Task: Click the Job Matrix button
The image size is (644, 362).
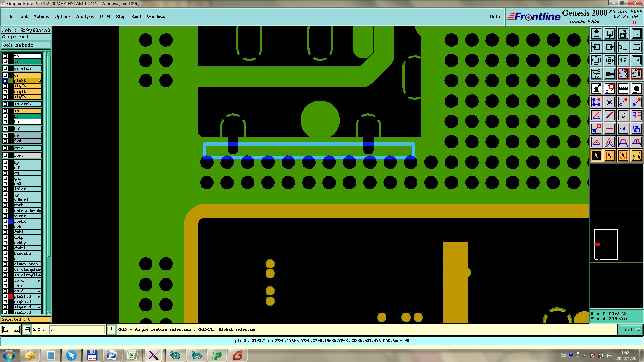Action: click(26, 45)
